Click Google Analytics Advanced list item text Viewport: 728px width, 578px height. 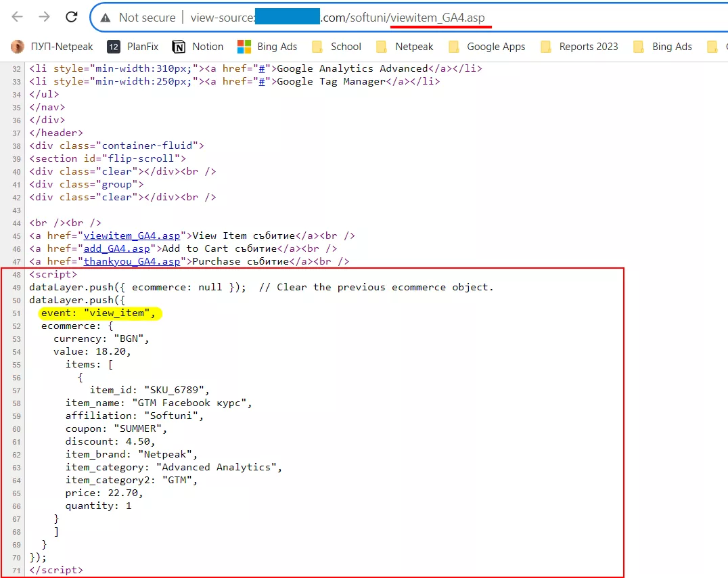click(352, 69)
